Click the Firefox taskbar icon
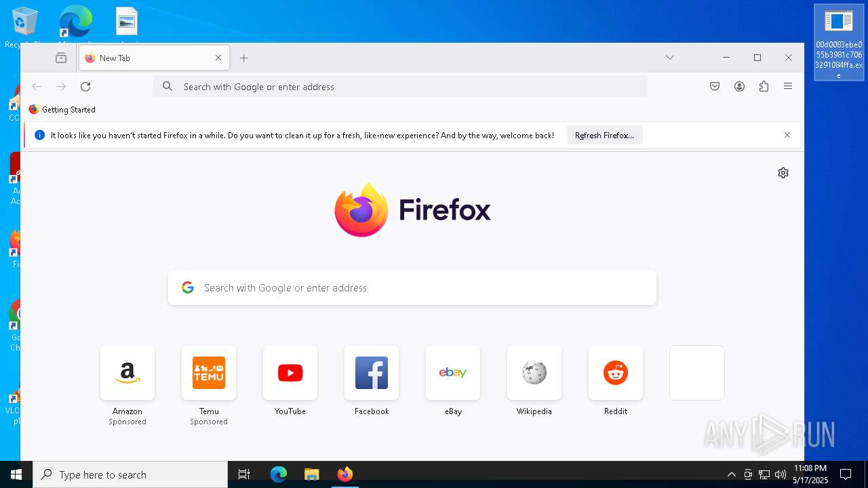Viewport: 868px width, 488px height. click(x=345, y=474)
